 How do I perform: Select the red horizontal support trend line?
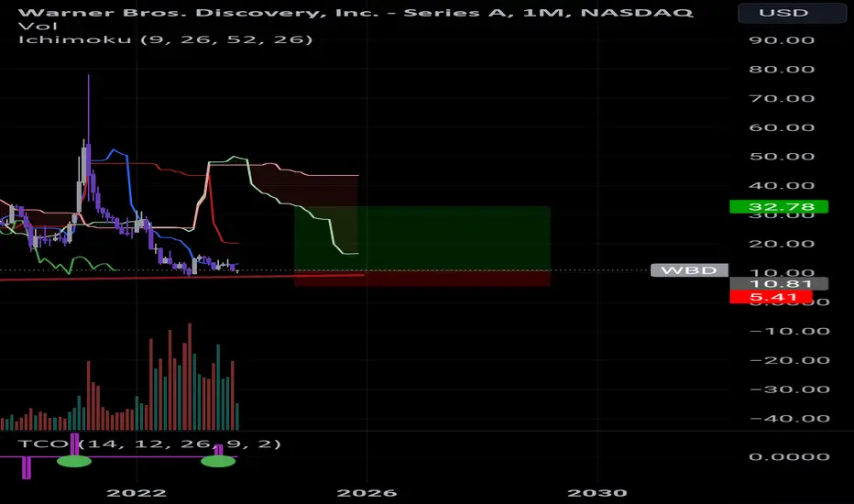tap(182, 278)
